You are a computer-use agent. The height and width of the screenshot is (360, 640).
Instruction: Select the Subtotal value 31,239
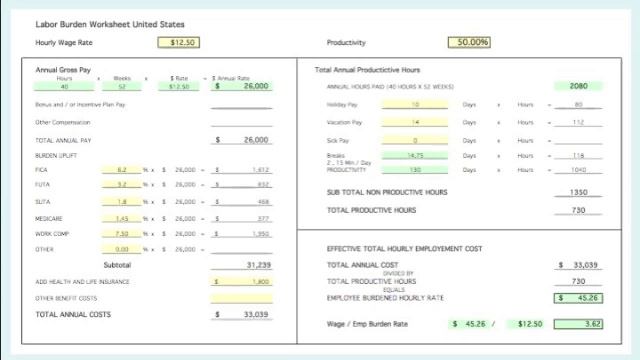tap(242, 265)
